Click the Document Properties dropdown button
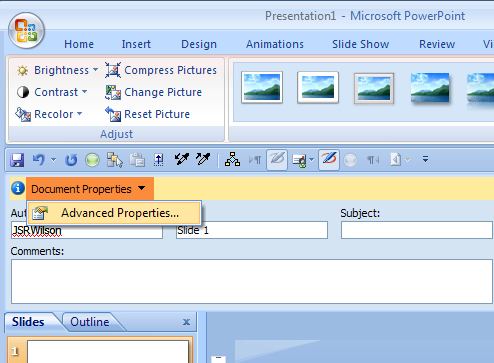This screenshot has width=494, height=363. click(x=90, y=189)
